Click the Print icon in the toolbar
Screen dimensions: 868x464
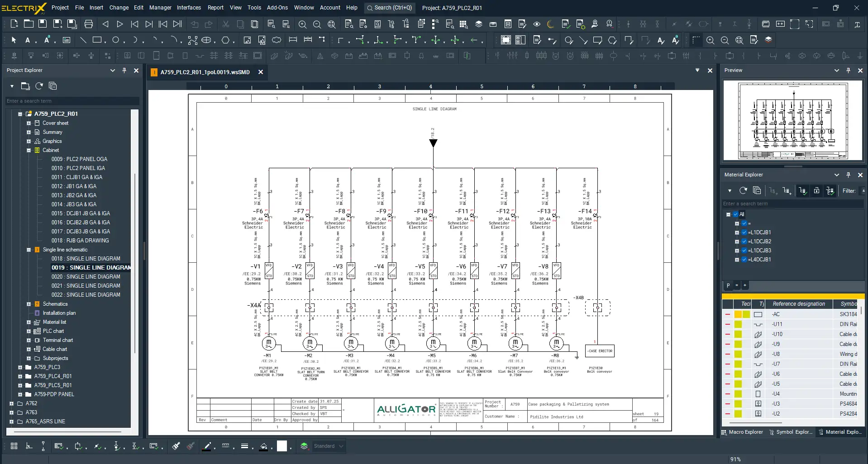89,24
